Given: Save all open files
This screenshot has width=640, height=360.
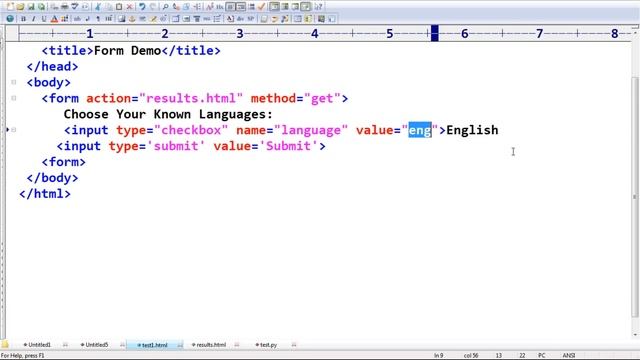Looking at the screenshot, I should point(41,7).
